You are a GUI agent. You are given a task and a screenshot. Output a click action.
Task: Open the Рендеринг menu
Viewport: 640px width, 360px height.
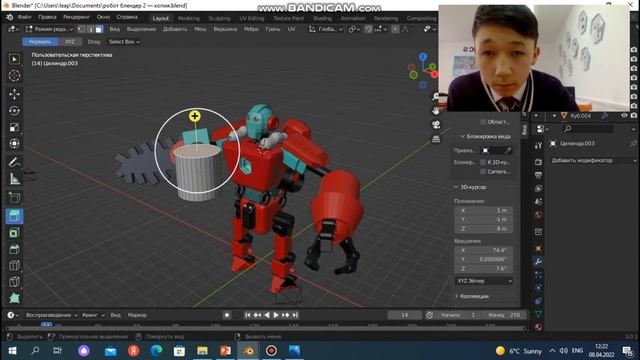tap(76, 17)
